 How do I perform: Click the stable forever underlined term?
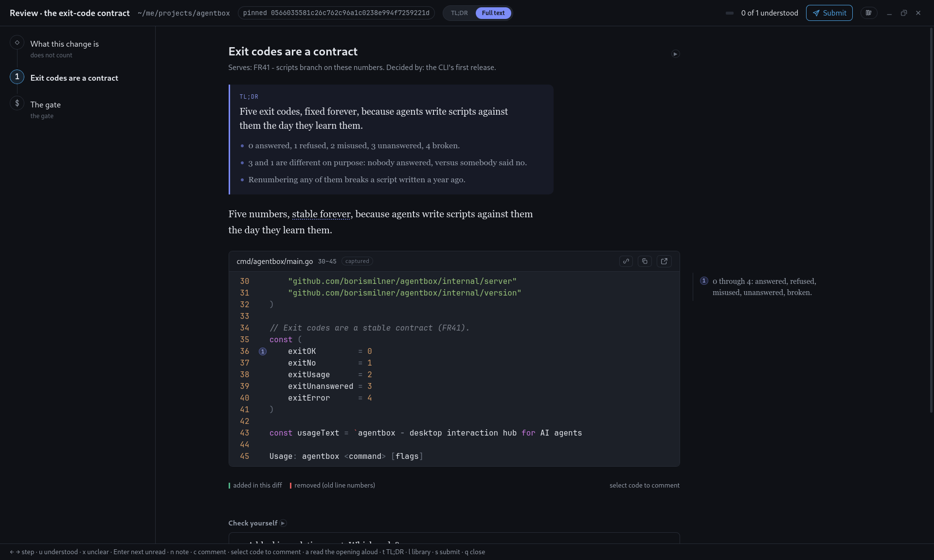(321, 214)
